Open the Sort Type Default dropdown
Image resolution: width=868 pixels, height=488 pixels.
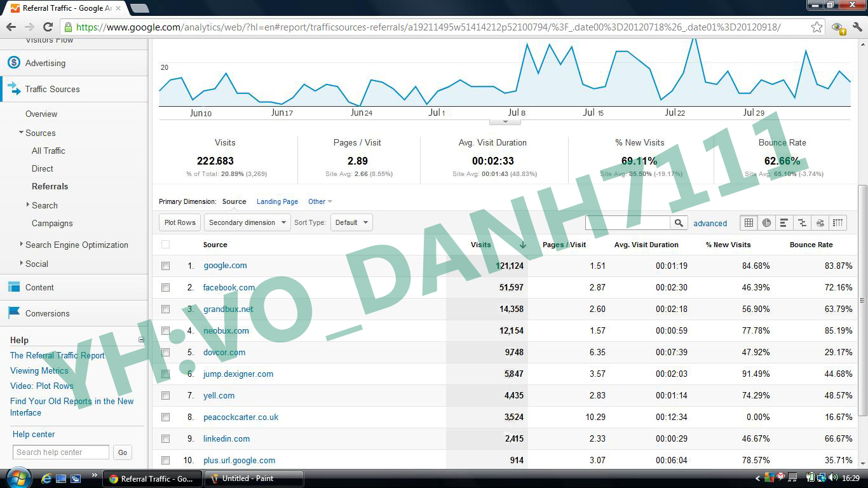tap(351, 222)
